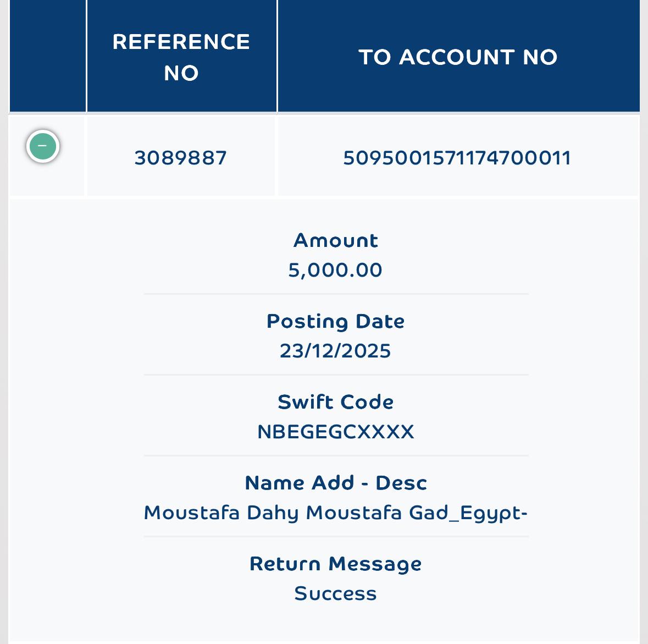648x644 pixels.
Task: Select account number 5095001571174700011
Action: (x=457, y=158)
